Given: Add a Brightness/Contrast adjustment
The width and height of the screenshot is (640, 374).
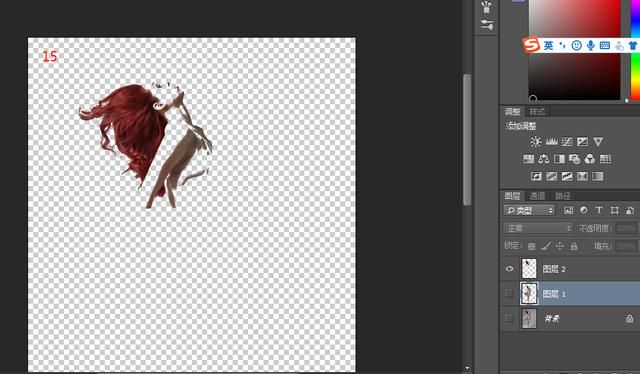Looking at the screenshot, I should pos(536,142).
